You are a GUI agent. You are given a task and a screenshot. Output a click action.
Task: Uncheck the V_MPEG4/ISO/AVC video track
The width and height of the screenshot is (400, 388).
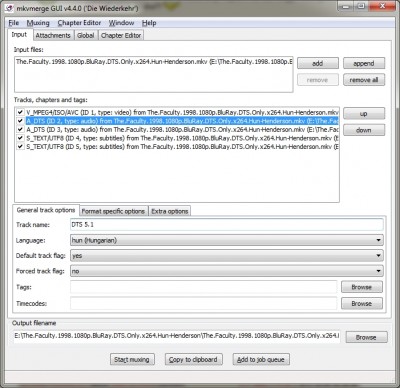[20, 112]
